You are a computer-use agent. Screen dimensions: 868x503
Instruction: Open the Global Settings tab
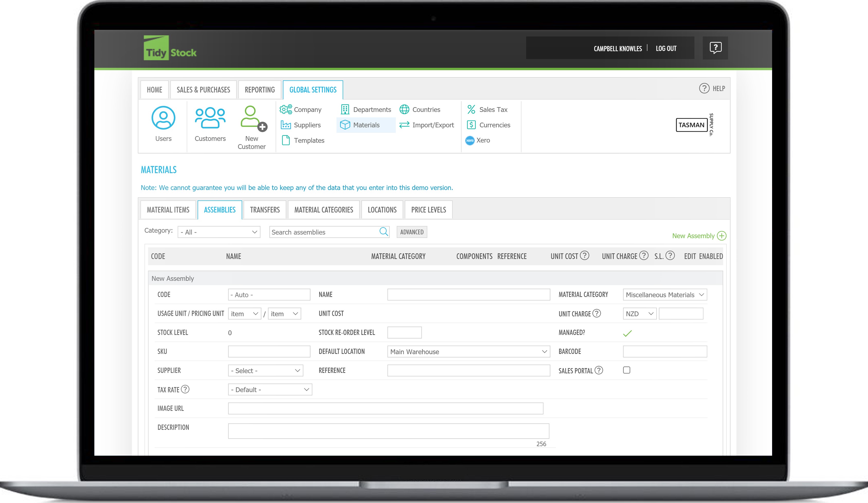click(x=312, y=90)
